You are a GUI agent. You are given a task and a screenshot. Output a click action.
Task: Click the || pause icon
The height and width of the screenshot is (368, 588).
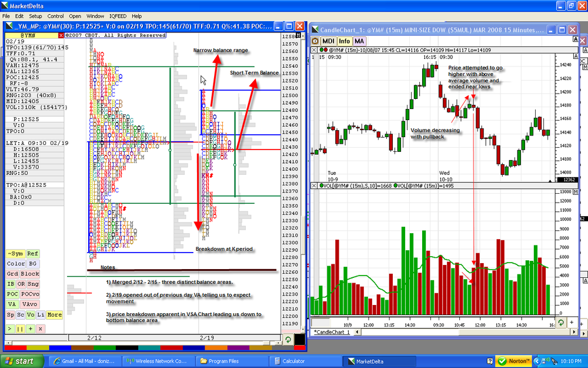click(20, 329)
